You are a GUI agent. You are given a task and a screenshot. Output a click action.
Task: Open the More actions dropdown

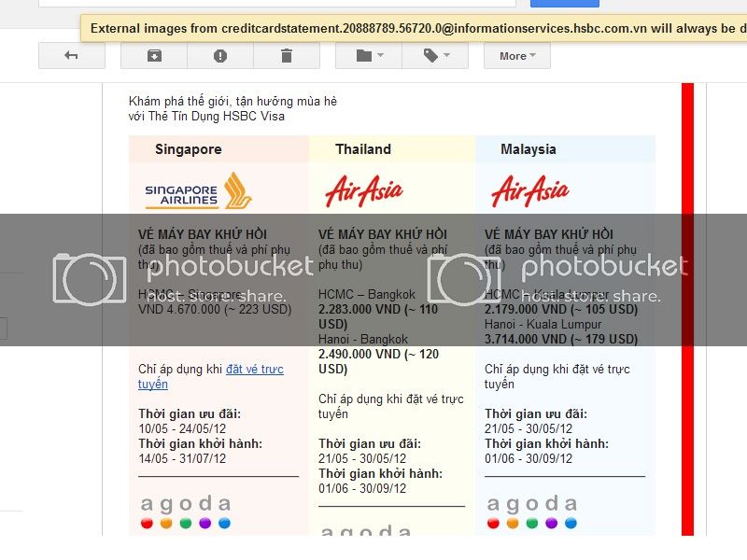[517, 56]
